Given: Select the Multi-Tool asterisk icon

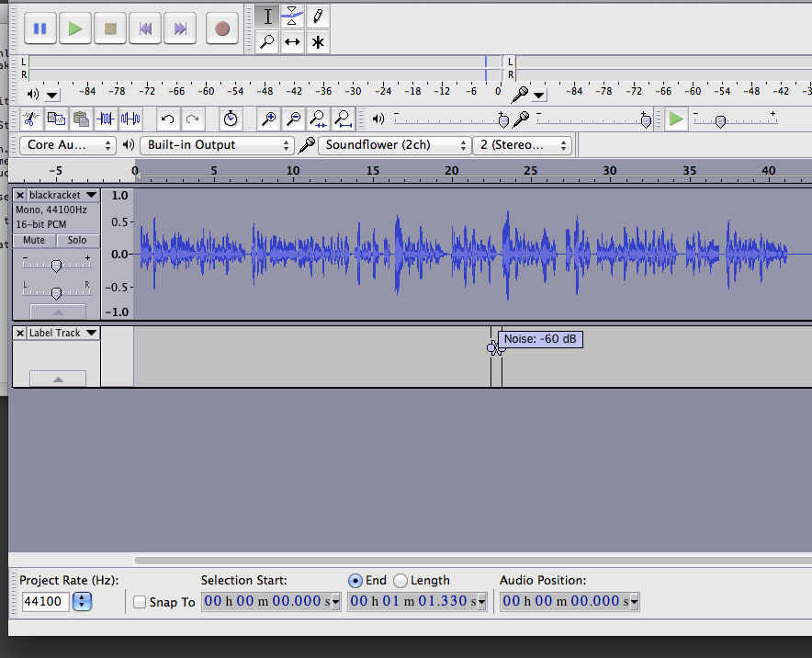Looking at the screenshot, I should click(x=318, y=41).
